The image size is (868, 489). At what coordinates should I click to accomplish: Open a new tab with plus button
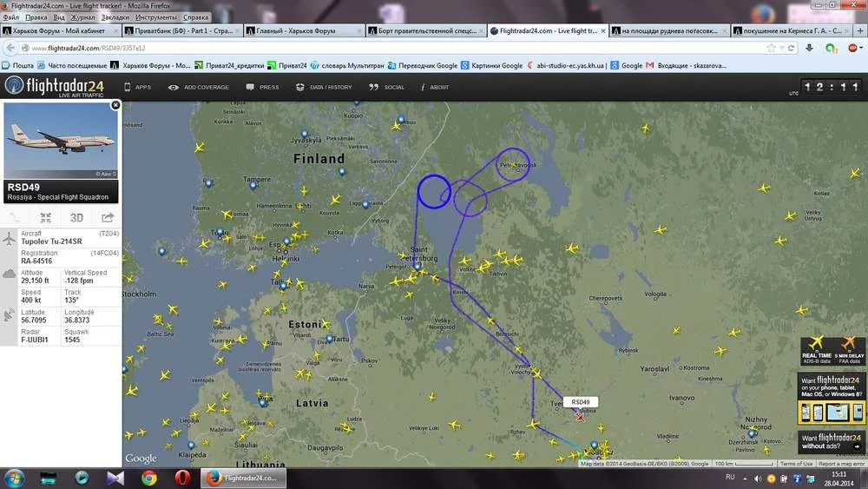pyautogui.click(x=859, y=31)
